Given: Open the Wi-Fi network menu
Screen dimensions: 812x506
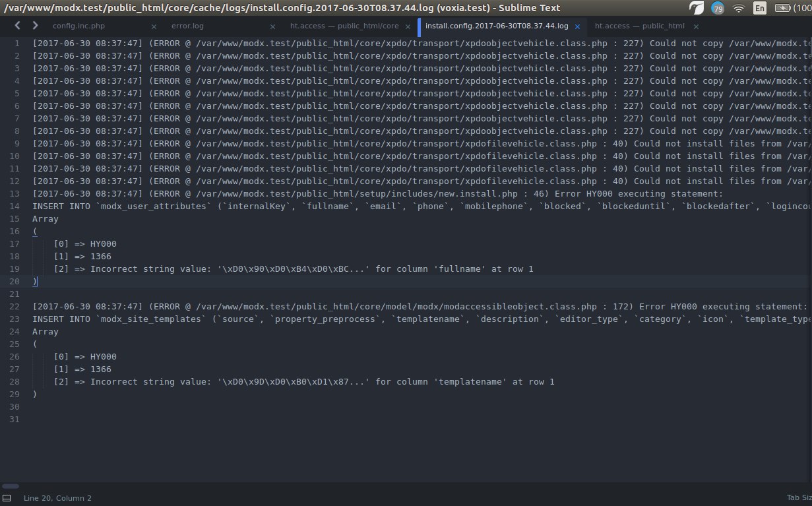Looking at the screenshot, I should (739, 9).
